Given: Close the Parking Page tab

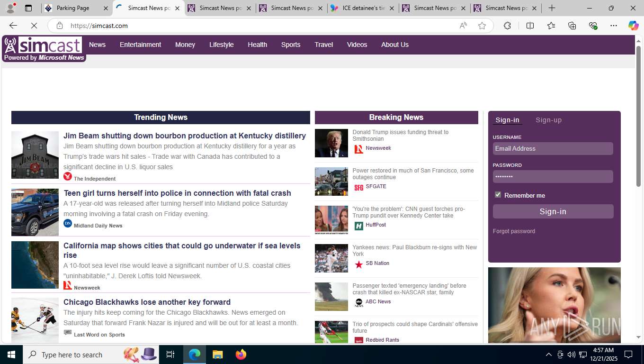Looking at the screenshot, I should pos(106,8).
